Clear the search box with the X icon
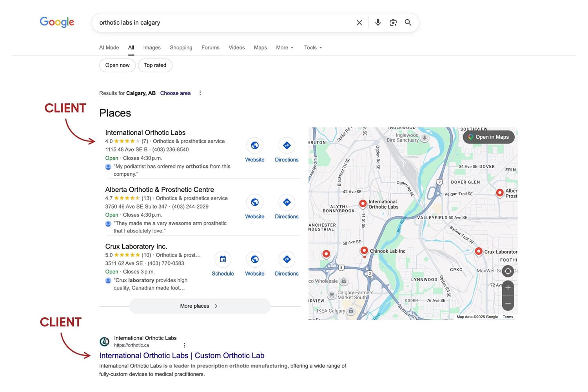 click(x=359, y=23)
